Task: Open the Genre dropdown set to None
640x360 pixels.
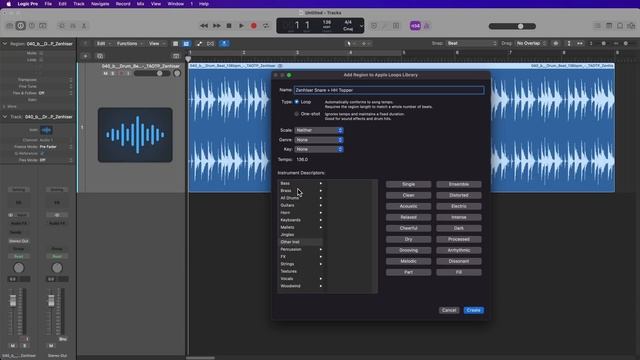Action: [319, 140]
